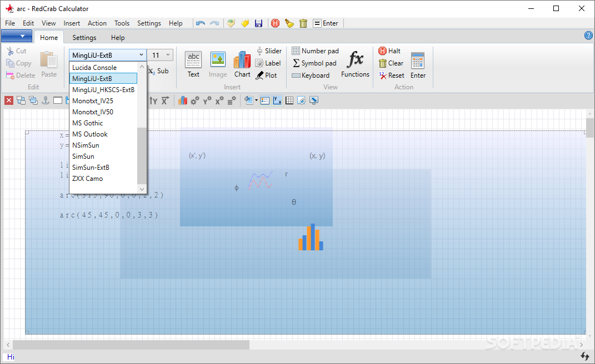This screenshot has width=595, height=364.
Task: Click Clear in the Action group
Action: click(391, 63)
